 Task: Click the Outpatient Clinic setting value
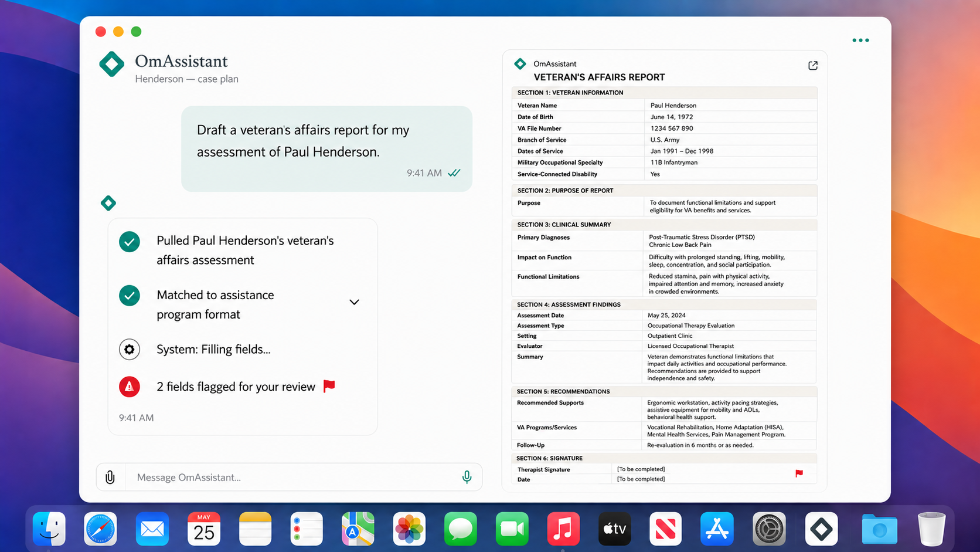(670, 336)
